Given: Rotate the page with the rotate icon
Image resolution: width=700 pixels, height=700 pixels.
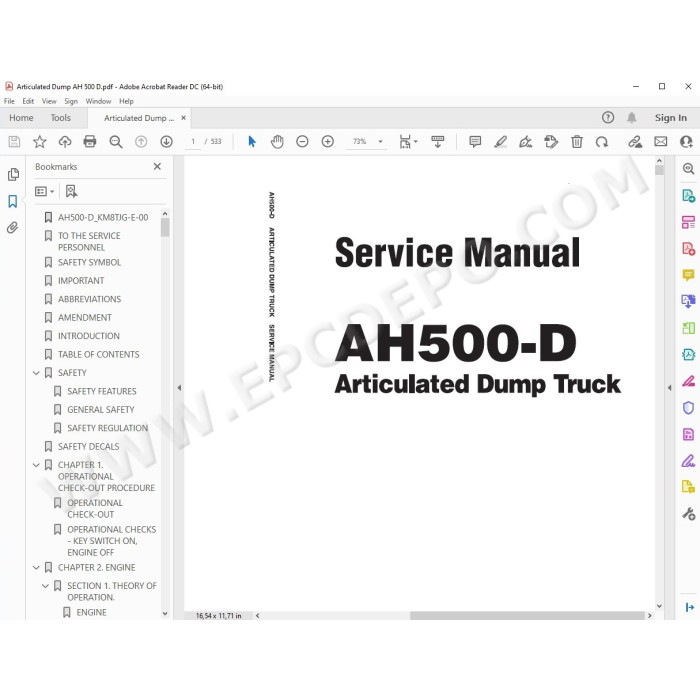Looking at the screenshot, I should [602, 142].
